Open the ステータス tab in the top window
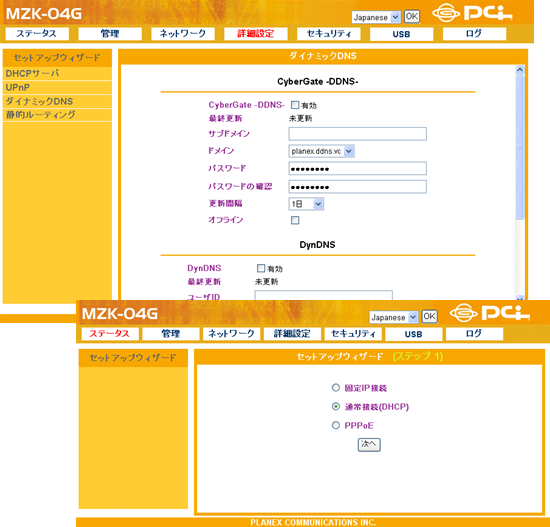 [x=37, y=34]
